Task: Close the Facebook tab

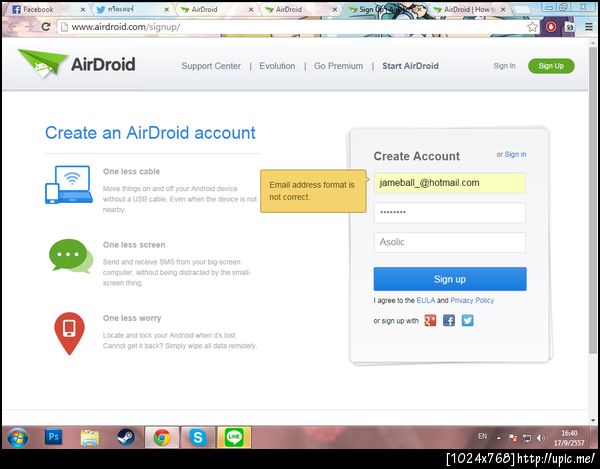Action: (83, 10)
